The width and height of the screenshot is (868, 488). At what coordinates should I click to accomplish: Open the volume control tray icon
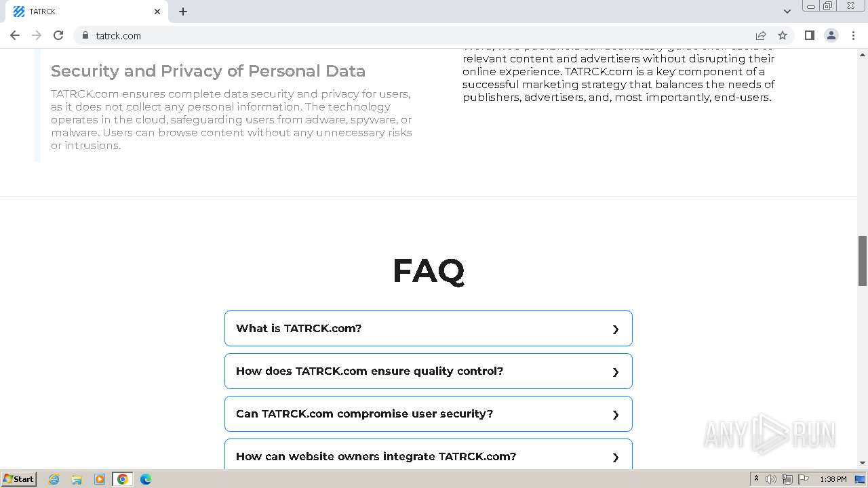[x=771, y=479]
